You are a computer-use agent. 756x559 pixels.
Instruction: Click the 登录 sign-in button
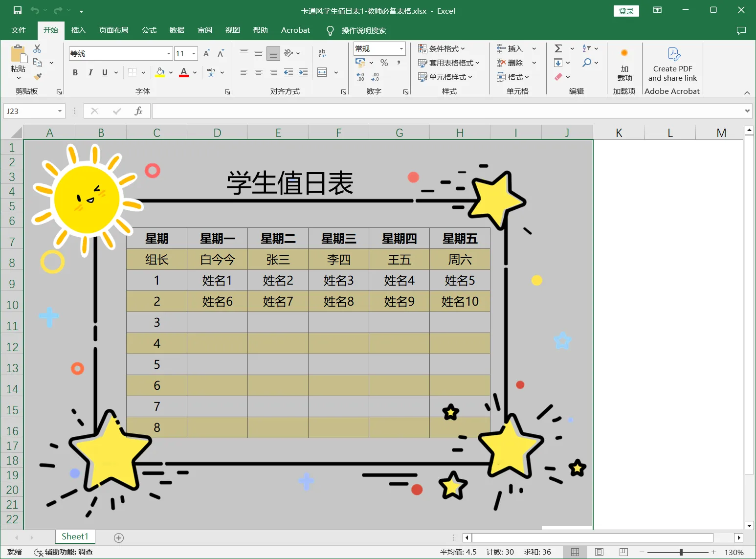pos(626,11)
